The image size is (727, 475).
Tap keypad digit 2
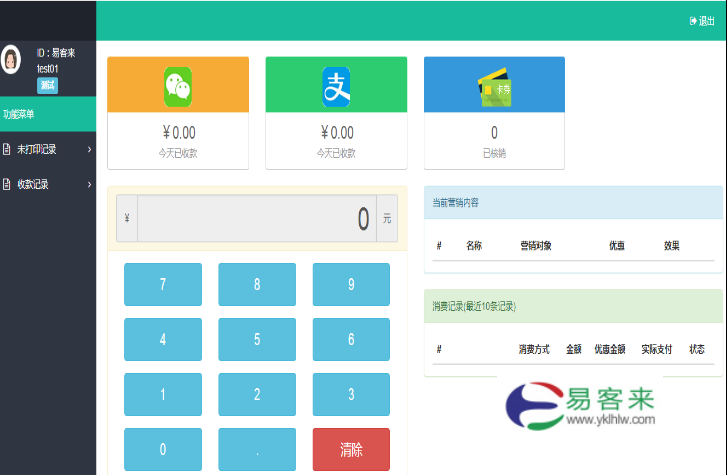point(257,394)
